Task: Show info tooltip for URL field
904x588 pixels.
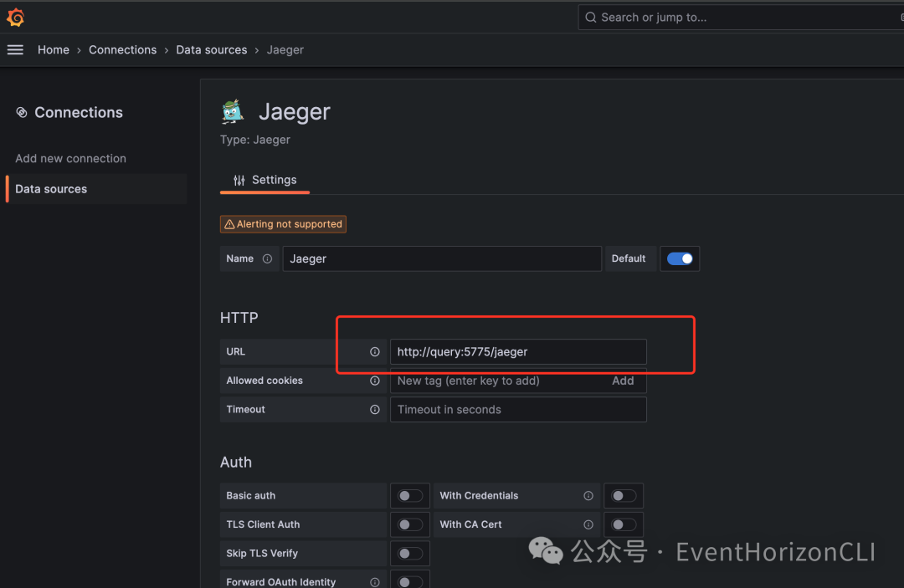Action: [x=375, y=352]
